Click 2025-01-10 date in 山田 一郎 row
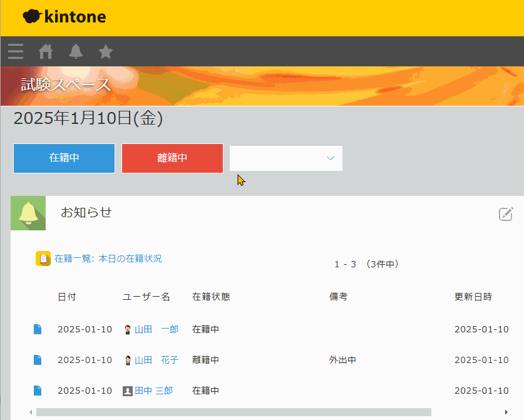This screenshot has width=524, height=420. [85, 329]
